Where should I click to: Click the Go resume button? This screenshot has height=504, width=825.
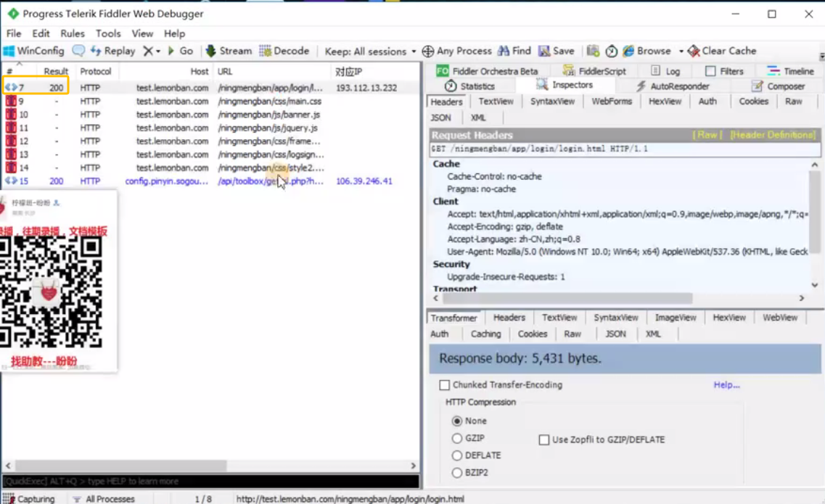tap(181, 51)
